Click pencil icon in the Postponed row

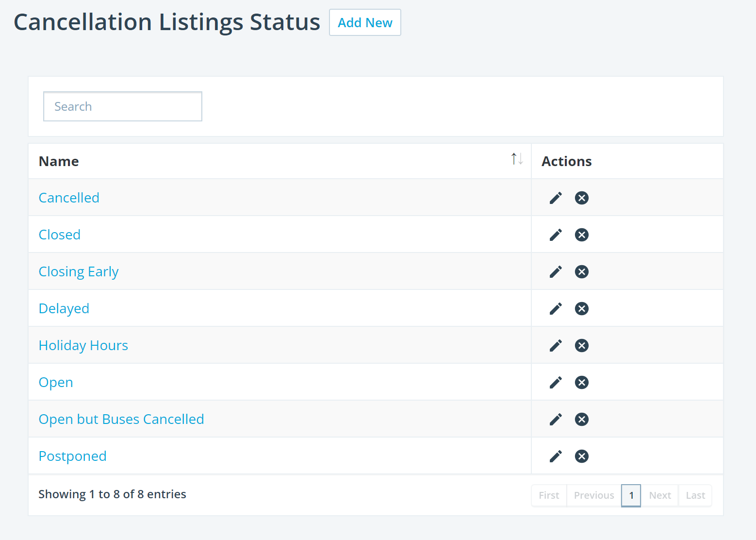pos(556,456)
